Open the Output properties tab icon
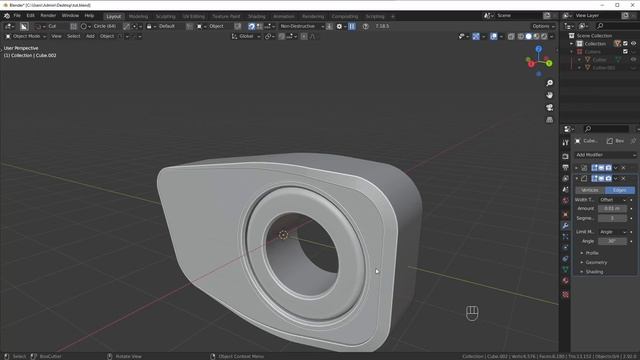Viewport: 640px width, 360px height. coord(565,167)
